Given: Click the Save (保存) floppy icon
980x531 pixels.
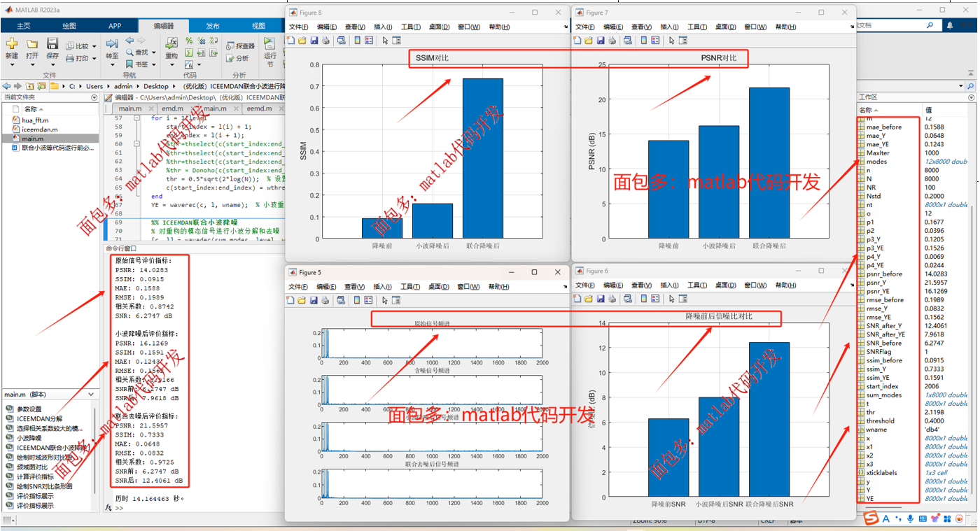Looking at the screenshot, I should click(52, 44).
